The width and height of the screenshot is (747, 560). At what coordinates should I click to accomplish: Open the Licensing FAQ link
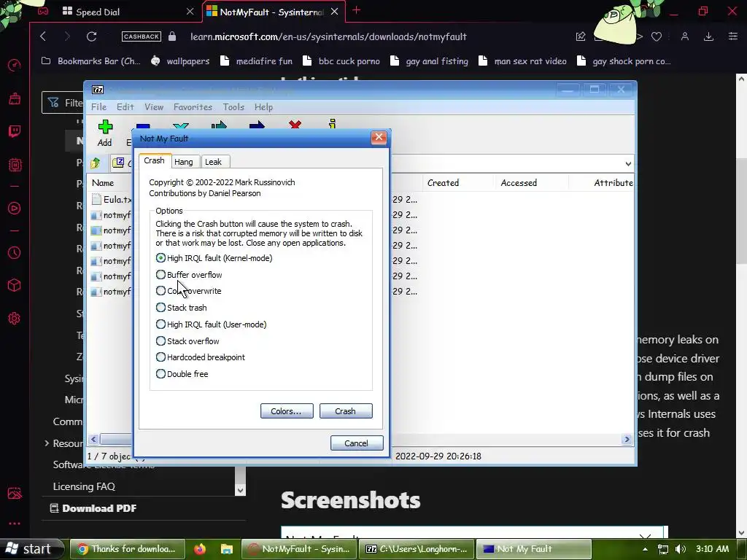[x=84, y=486]
